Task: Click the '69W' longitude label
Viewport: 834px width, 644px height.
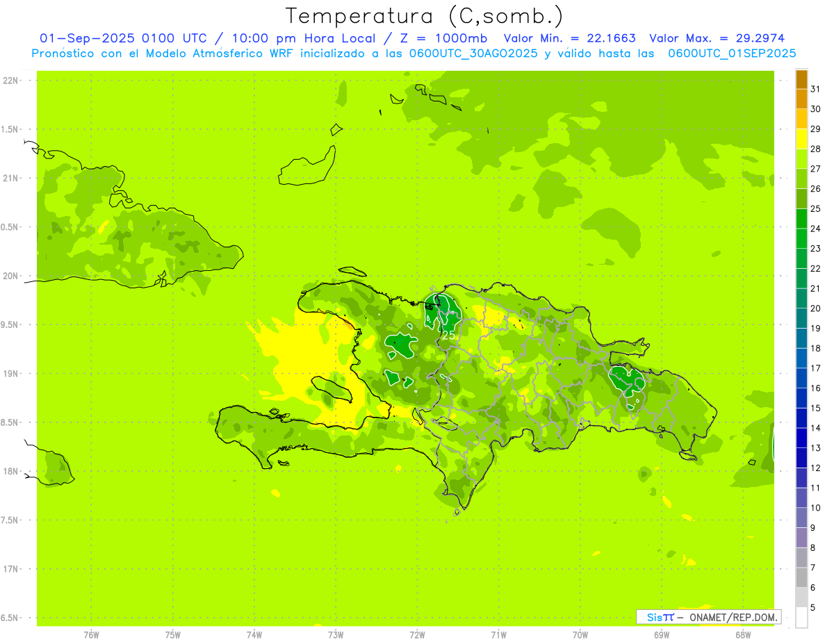Action: pyautogui.click(x=662, y=635)
